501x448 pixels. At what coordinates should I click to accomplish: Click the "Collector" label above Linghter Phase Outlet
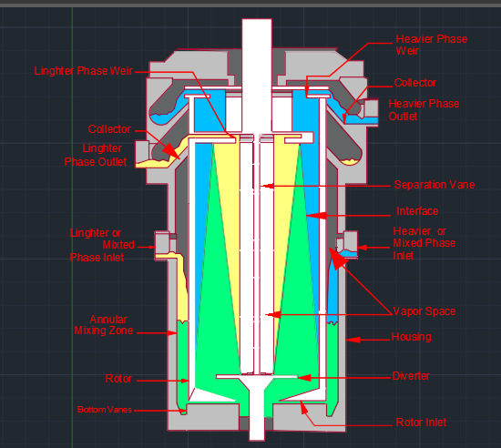(109, 129)
